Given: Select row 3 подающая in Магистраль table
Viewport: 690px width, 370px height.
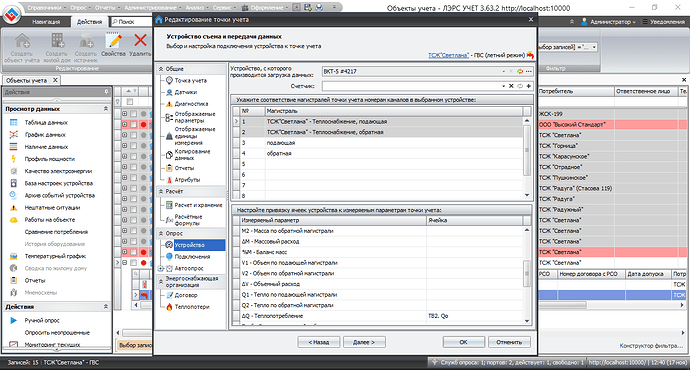Looking at the screenshot, I should [x=382, y=143].
